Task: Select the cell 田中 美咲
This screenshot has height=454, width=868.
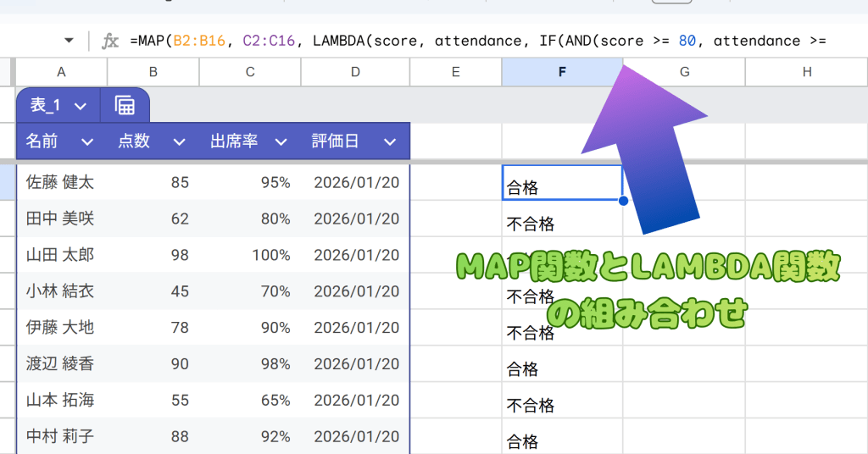Action: (x=61, y=219)
